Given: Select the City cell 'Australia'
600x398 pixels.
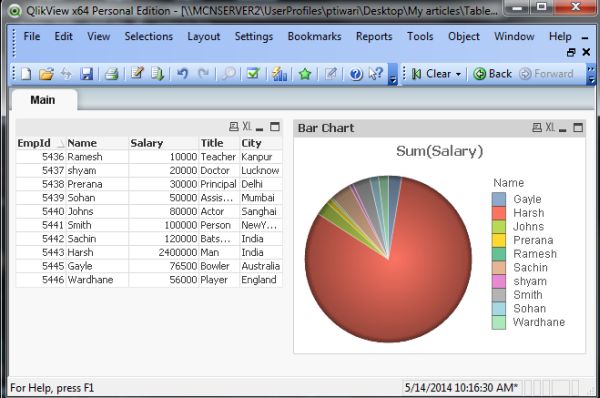Looking at the screenshot, I should pos(261,266).
